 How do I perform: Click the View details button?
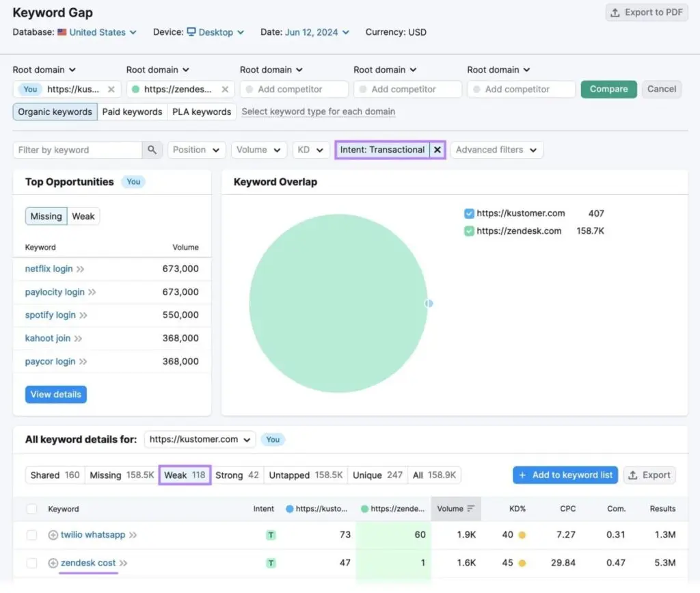click(x=56, y=395)
